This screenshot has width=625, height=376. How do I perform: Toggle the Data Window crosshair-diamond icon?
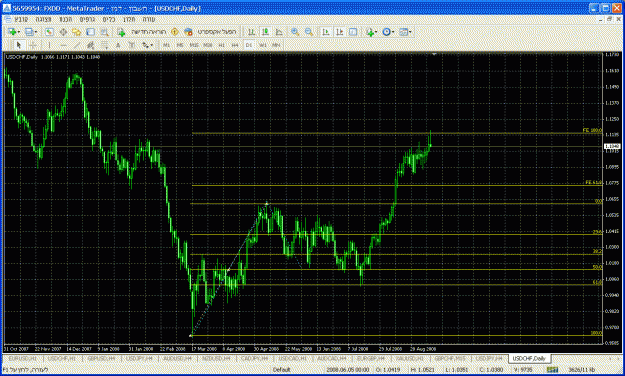(63, 32)
